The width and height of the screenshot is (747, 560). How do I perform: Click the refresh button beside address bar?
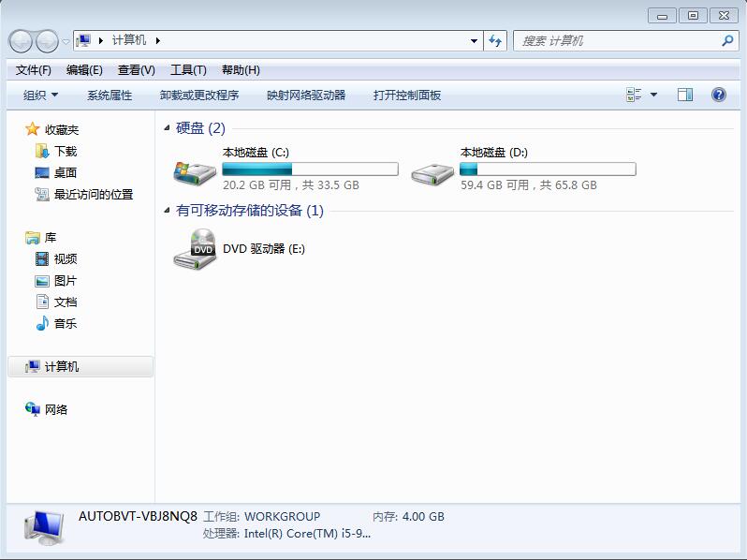(x=496, y=40)
